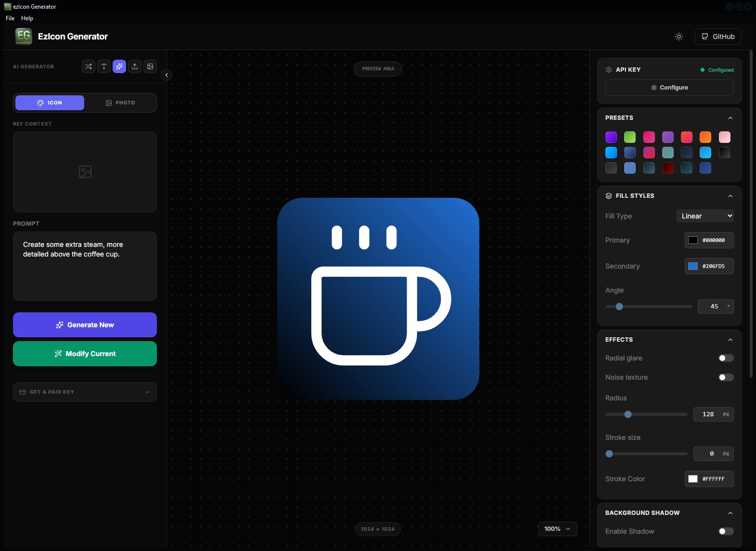The image size is (756, 551).
Task: Open the Fill Type Linear dropdown
Action: (705, 216)
